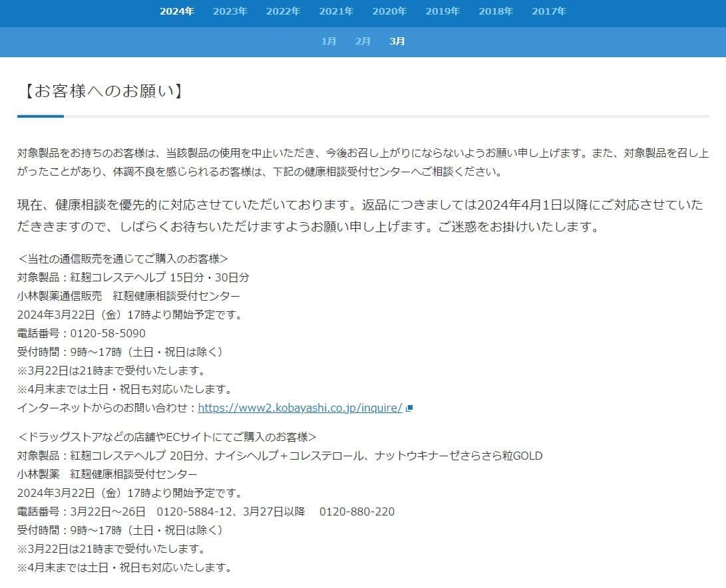Click the 0120-880-220 contact number
The image size is (726, 588).
click(361, 512)
